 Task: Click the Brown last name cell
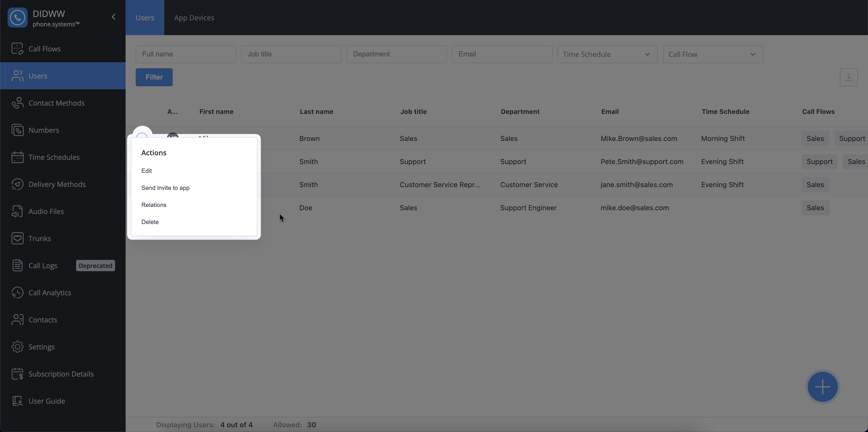309,139
